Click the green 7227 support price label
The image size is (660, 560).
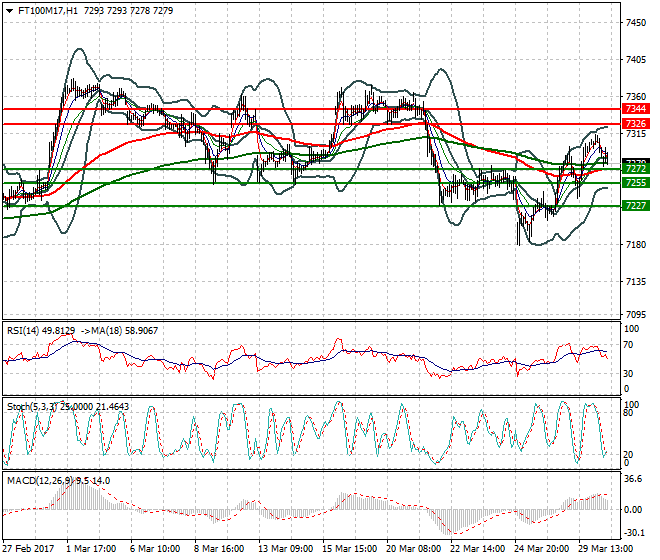click(x=636, y=206)
